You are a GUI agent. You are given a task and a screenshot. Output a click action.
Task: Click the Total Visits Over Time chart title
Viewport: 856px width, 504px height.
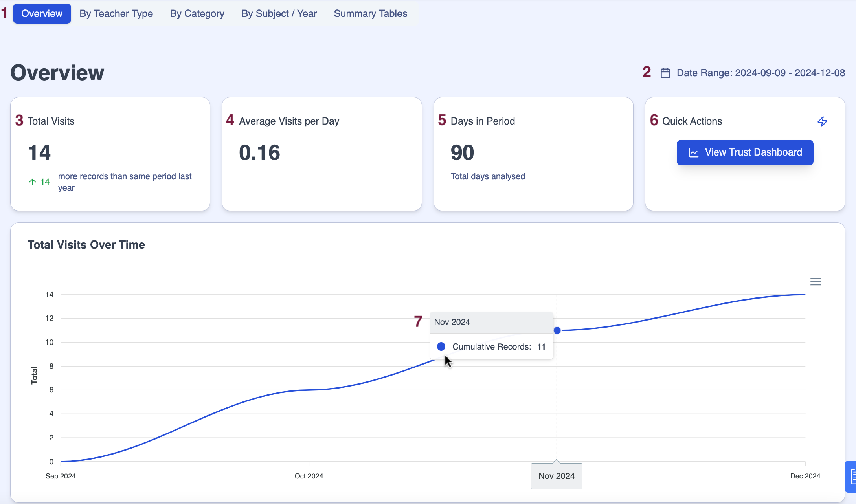86,245
